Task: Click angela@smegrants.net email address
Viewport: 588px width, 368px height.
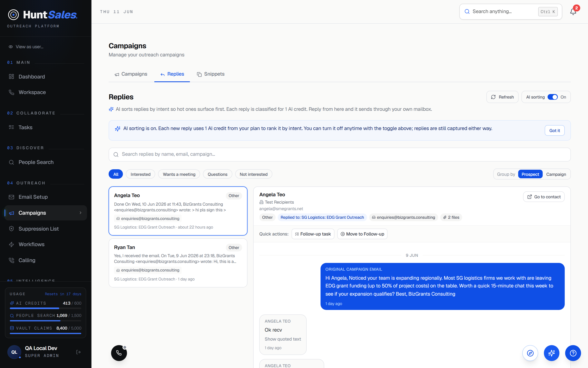Action: click(x=281, y=209)
